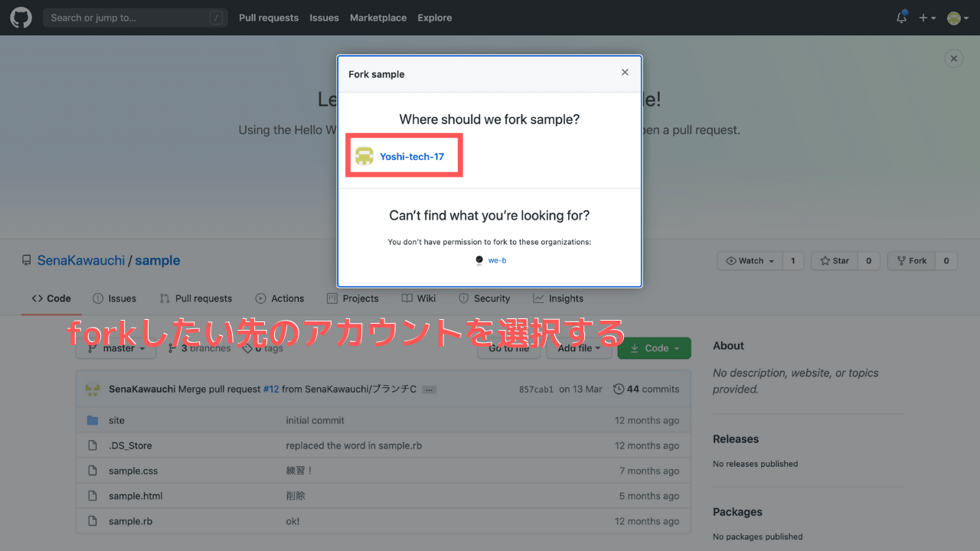Expand the master branch selector
The height and width of the screenshot is (551, 980).
coord(116,348)
